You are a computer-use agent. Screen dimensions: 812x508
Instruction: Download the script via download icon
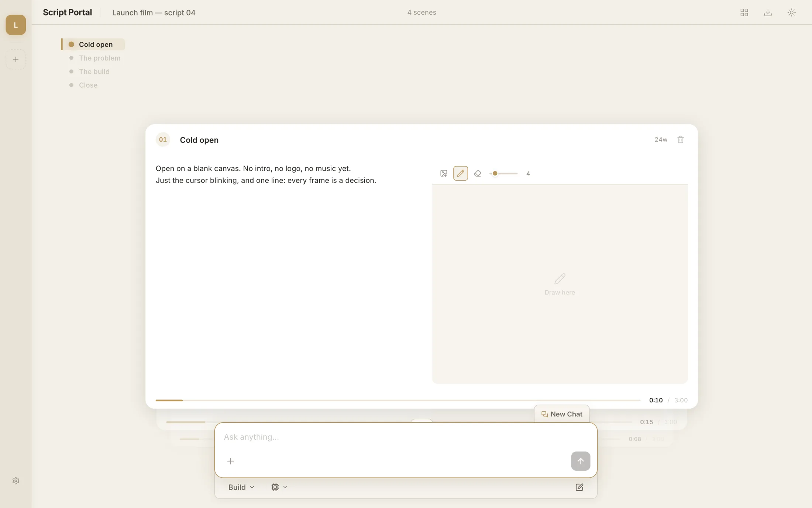[768, 12]
